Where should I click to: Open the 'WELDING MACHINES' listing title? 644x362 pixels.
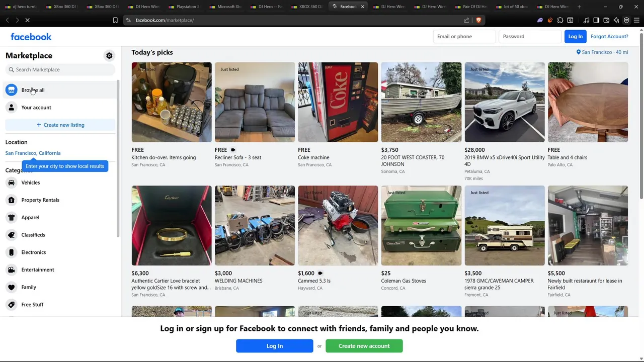point(238,281)
